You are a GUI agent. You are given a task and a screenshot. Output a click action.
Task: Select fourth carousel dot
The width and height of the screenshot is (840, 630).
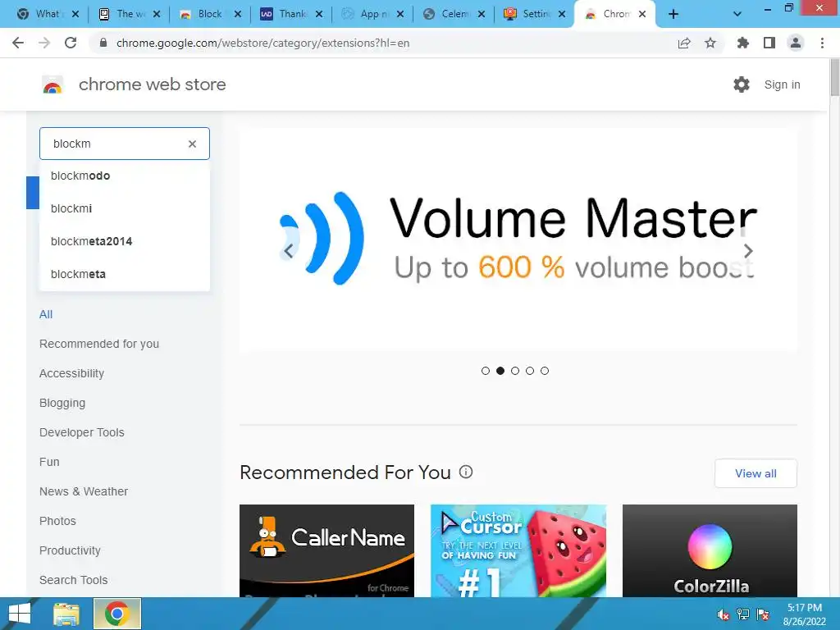click(530, 371)
